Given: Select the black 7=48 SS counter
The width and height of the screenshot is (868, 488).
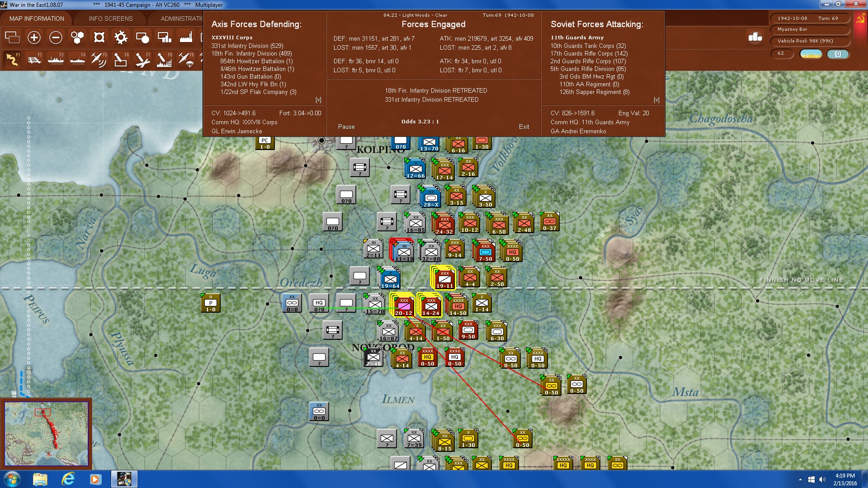Looking at the screenshot, I should coord(373,357).
